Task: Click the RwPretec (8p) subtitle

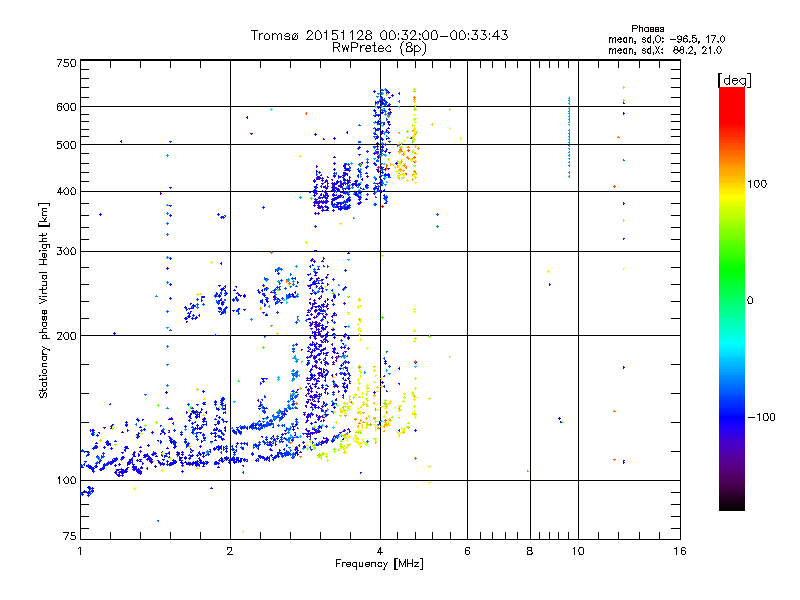Action: pyautogui.click(x=379, y=48)
